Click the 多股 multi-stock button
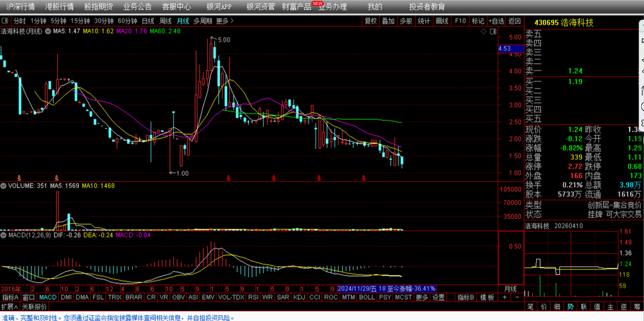This screenshot has width=644, height=321. click(406, 21)
